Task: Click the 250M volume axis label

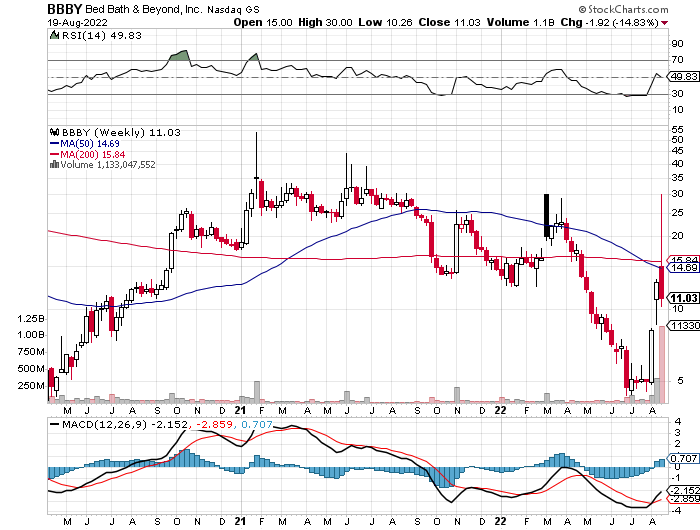Action: (31, 386)
